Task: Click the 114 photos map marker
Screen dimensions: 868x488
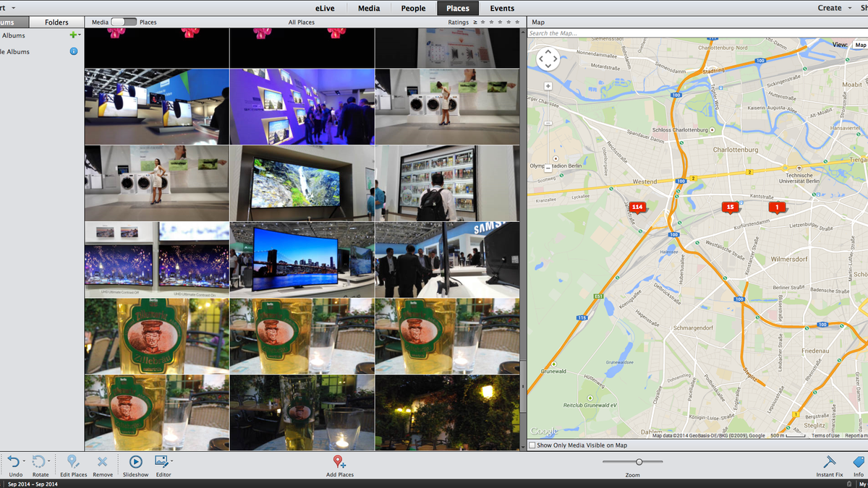Action: coord(637,208)
